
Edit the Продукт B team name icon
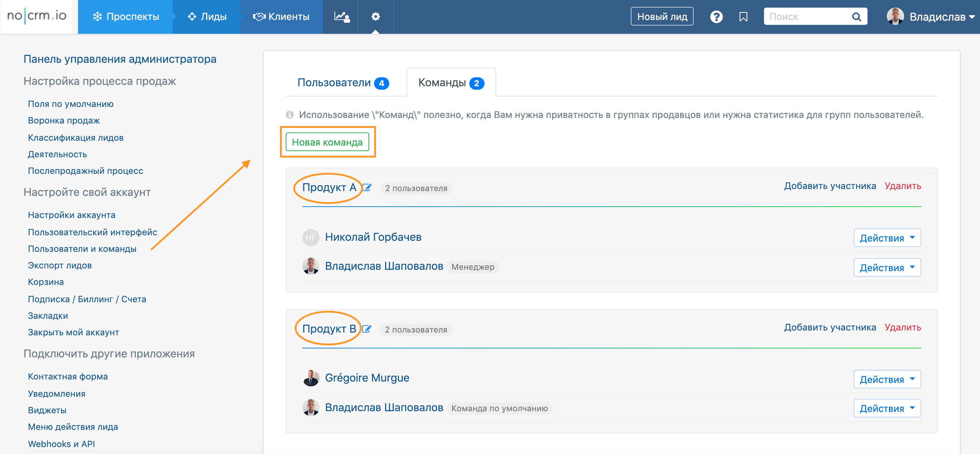coord(366,329)
